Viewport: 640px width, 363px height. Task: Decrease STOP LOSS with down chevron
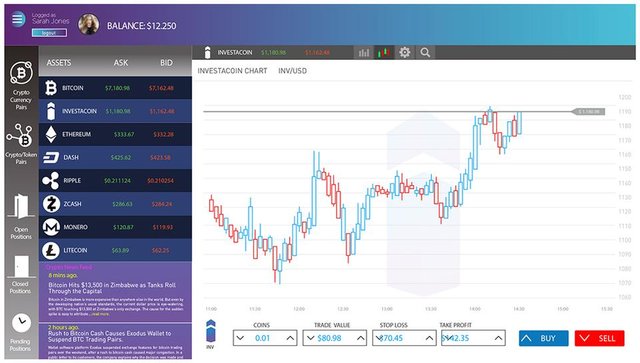click(379, 338)
